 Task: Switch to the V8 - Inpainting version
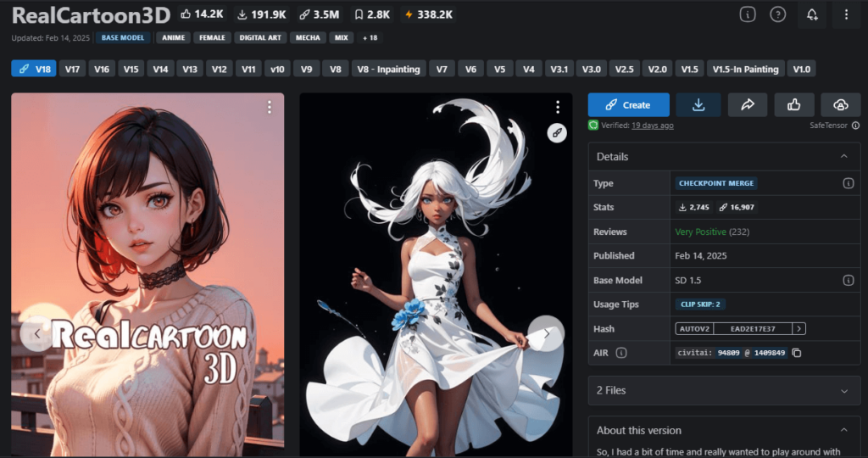(388, 69)
